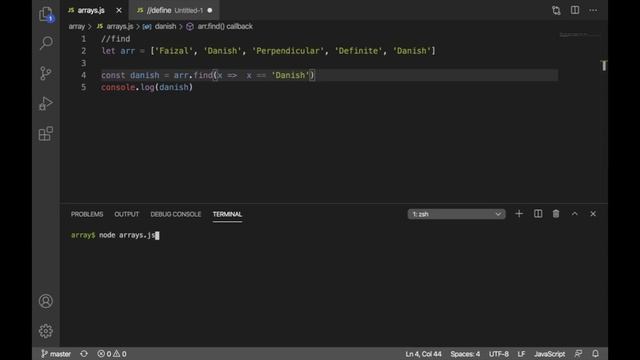Kill terminal with trash icon
Screen dimensions: 640x360
(x=556, y=214)
